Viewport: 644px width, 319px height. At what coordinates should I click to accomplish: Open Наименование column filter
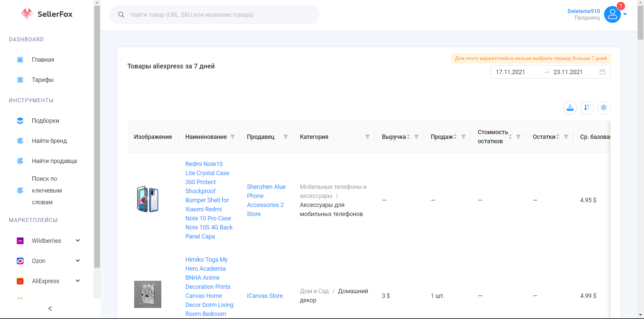[232, 137]
